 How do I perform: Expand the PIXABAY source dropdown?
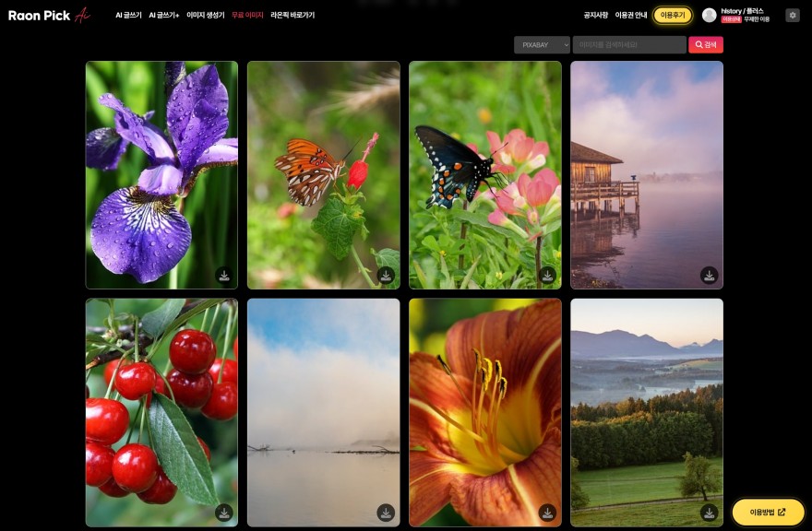pyautogui.click(x=542, y=44)
